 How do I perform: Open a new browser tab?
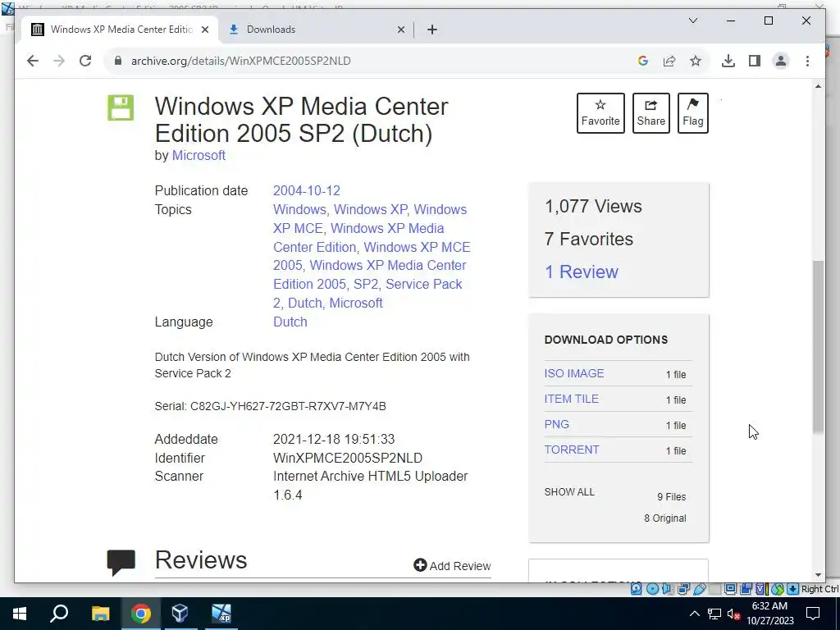[x=432, y=30]
